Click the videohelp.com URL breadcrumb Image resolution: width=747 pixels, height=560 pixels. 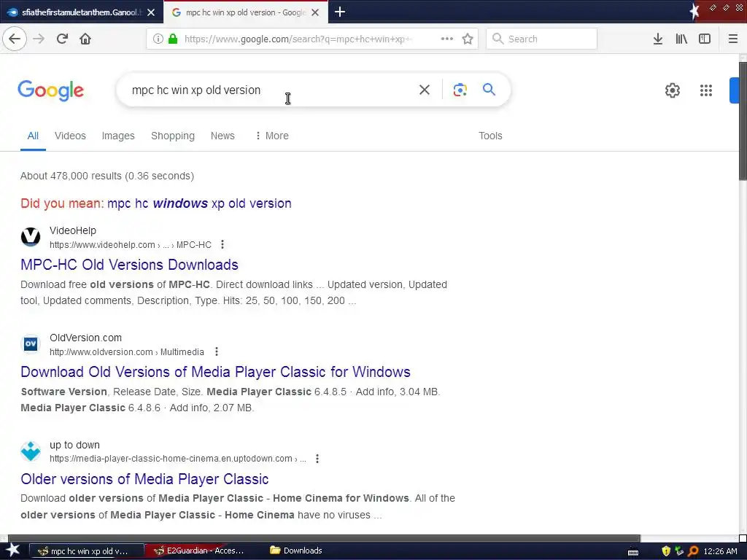coord(130,245)
